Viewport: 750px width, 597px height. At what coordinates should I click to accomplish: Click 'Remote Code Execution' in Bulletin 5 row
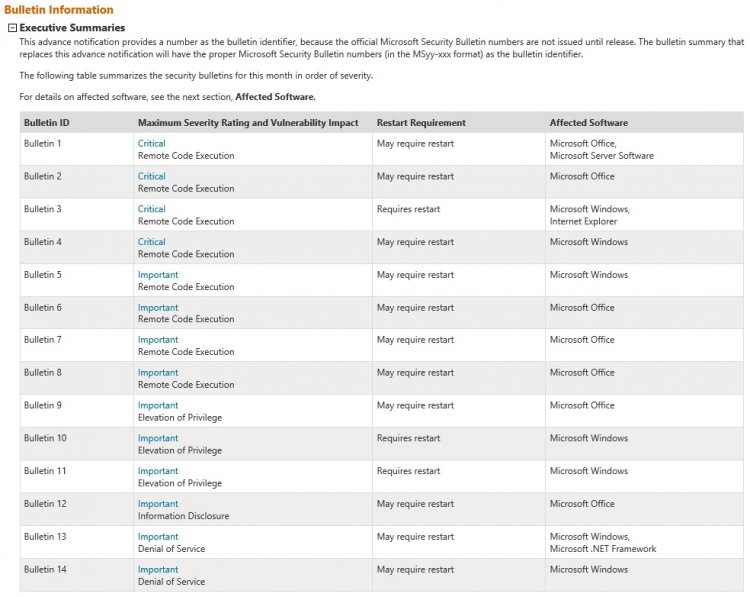coord(186,287)
